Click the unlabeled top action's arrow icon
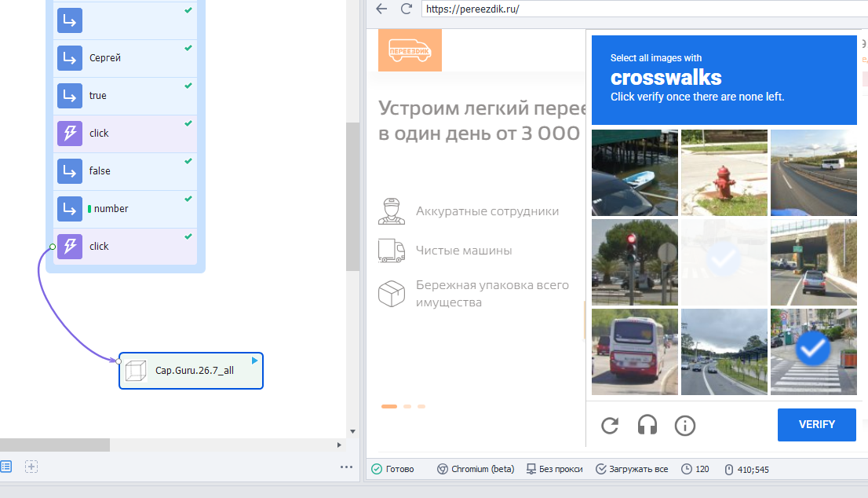Screen dimensions: 868x498 click(x=70, y=20)
